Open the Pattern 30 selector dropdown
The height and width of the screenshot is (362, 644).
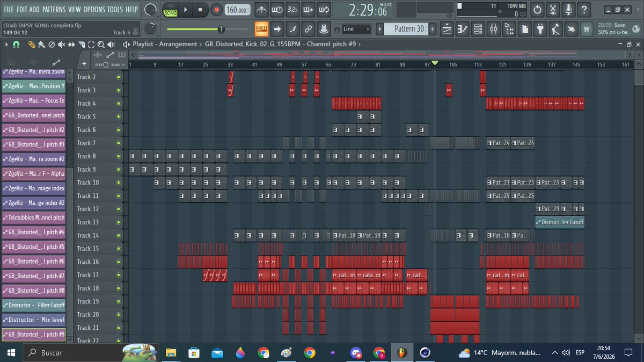(x=406, y=29)
